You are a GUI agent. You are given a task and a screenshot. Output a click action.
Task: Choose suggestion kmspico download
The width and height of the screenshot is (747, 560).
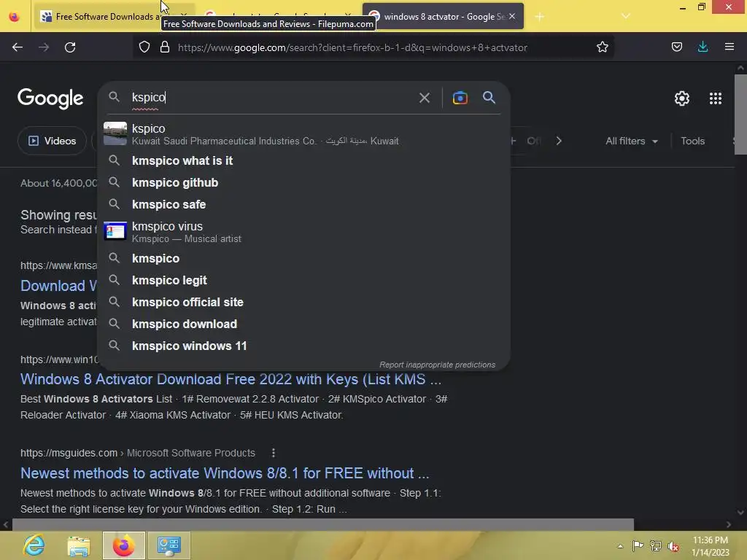[x=304, y=324]
